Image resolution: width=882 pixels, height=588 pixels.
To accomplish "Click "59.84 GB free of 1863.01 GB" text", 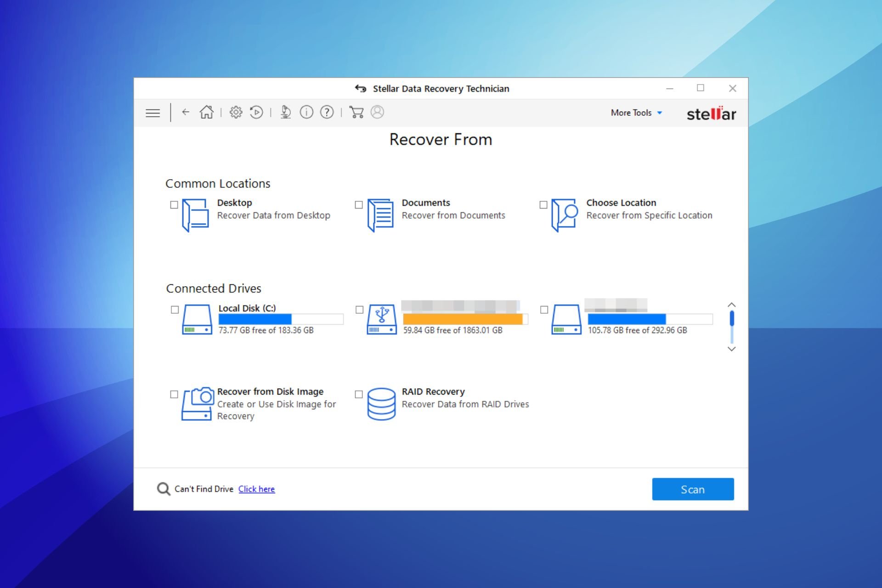I will coord(453,330).
